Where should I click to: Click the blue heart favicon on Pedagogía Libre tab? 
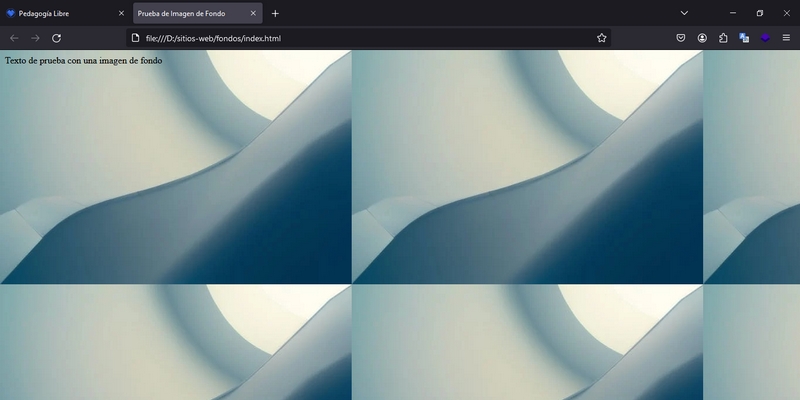pyautogui.click(x=11, y=13)
